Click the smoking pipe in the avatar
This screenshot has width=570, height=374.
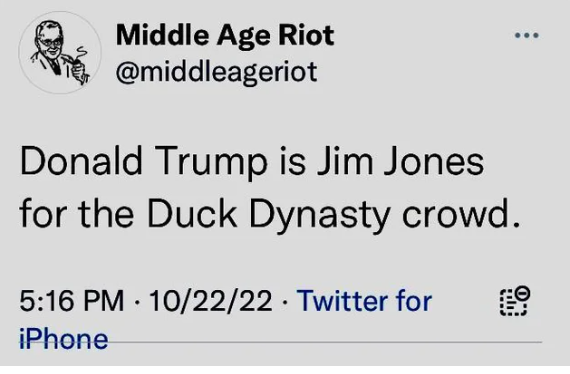tap(77, 65)
